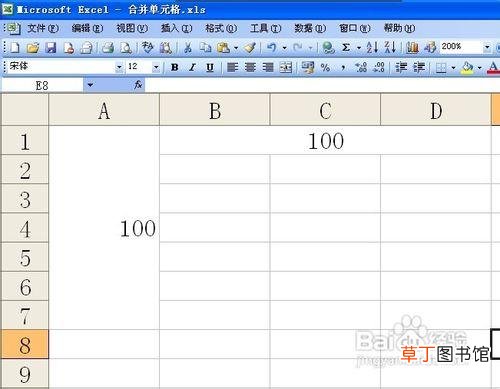Decrease the cell indent
500x389 pixels.
coord(401,67)
